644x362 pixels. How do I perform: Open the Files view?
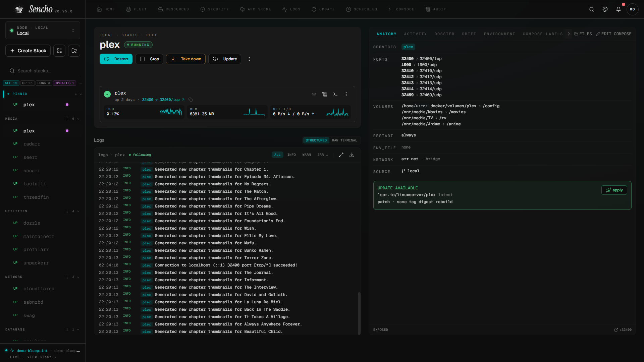[583, 34]
